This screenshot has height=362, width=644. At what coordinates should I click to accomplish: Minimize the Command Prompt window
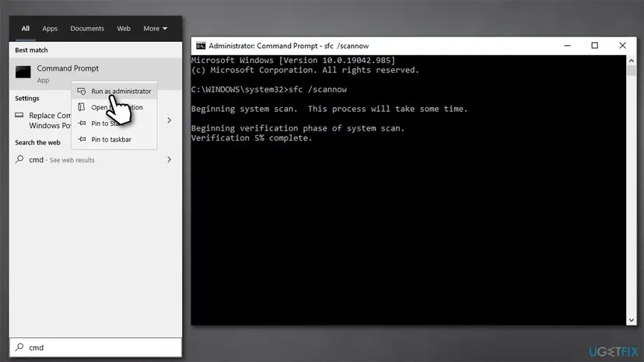pyautogui.click(x=567, y=46)
